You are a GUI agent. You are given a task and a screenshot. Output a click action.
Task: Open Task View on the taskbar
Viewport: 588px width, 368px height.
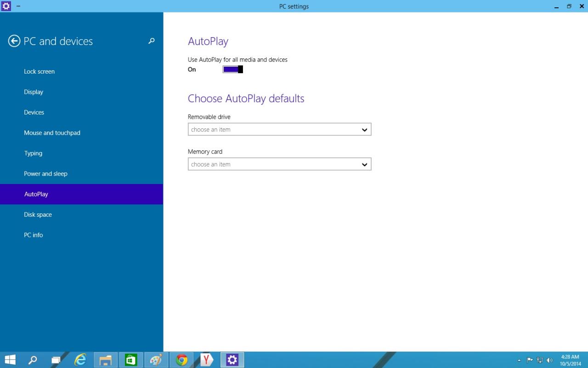[x=56, y=360]
